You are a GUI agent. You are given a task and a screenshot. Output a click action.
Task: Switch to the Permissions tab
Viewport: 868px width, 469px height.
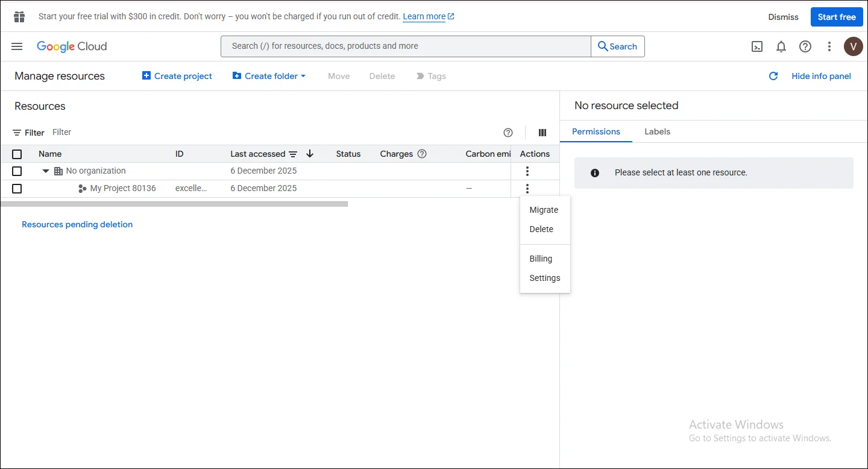tap(596, 131)
